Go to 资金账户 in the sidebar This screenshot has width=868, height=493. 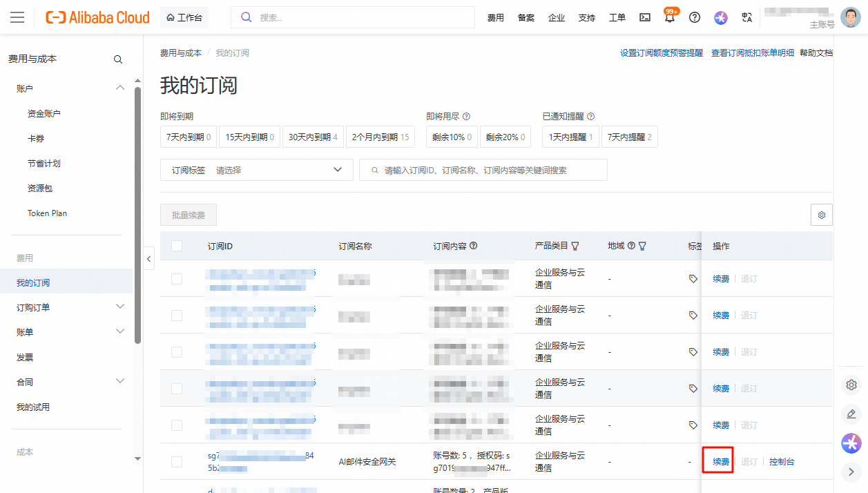pyautogui.click(x=44, y=114)
